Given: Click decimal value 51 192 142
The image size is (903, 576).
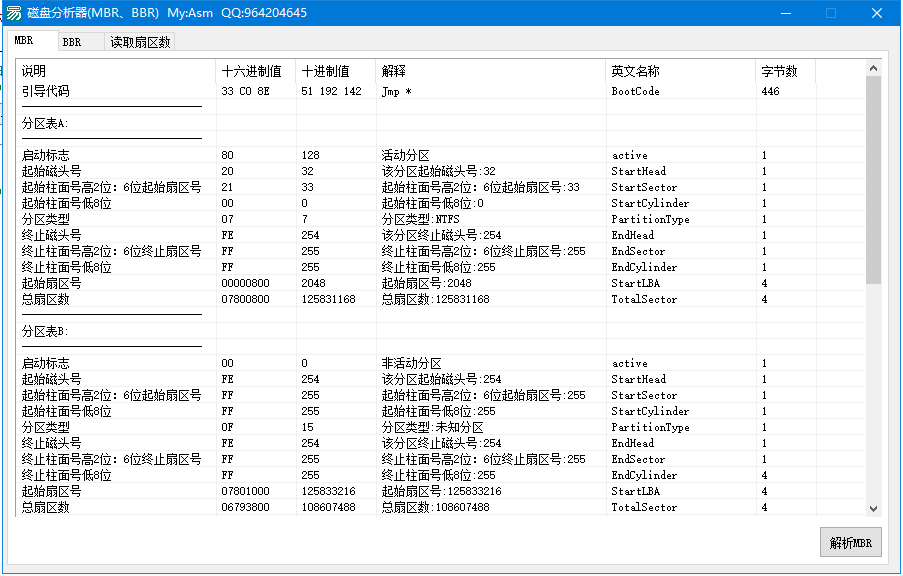Looking at the screenshot, I should tap(331, 91).
